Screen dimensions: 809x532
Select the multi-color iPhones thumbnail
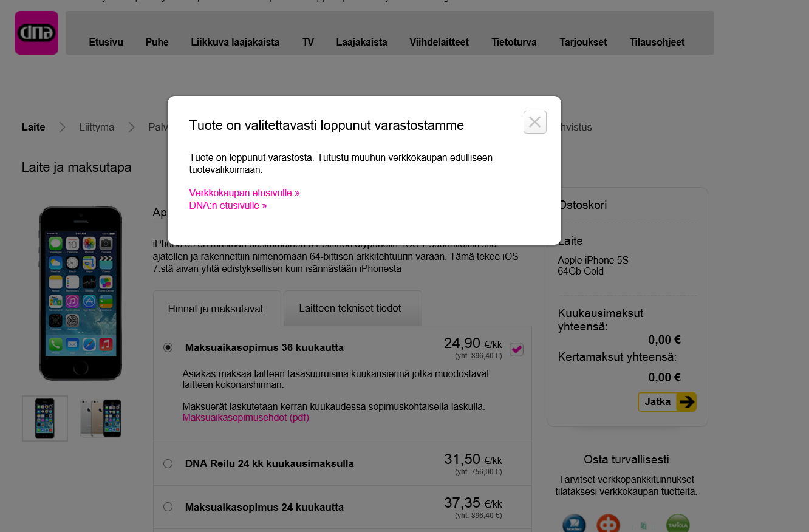click(101, 418)
